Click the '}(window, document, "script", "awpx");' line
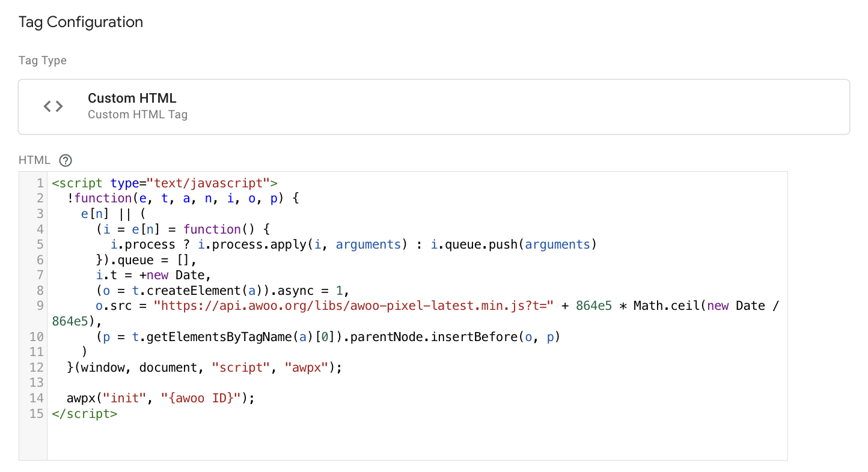The image size is (868, 472). click(204, 367)
